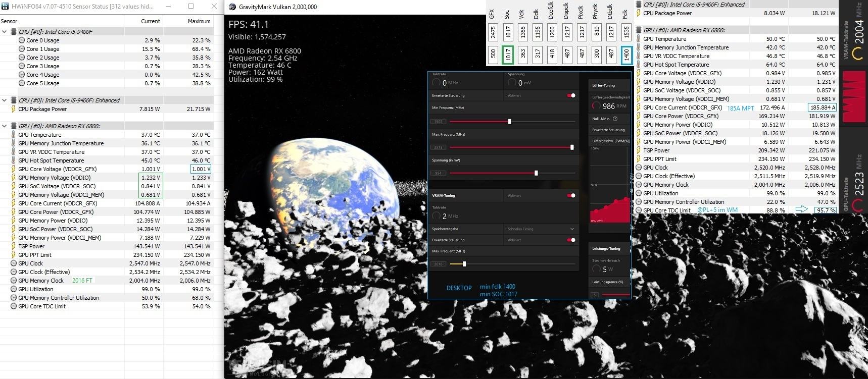Image resolution: width=868 pixels, height=379 pixels.
Task: Click GPU Hot Spot Temperature thermometer icon in left window
Action: (x=14, y=160)
